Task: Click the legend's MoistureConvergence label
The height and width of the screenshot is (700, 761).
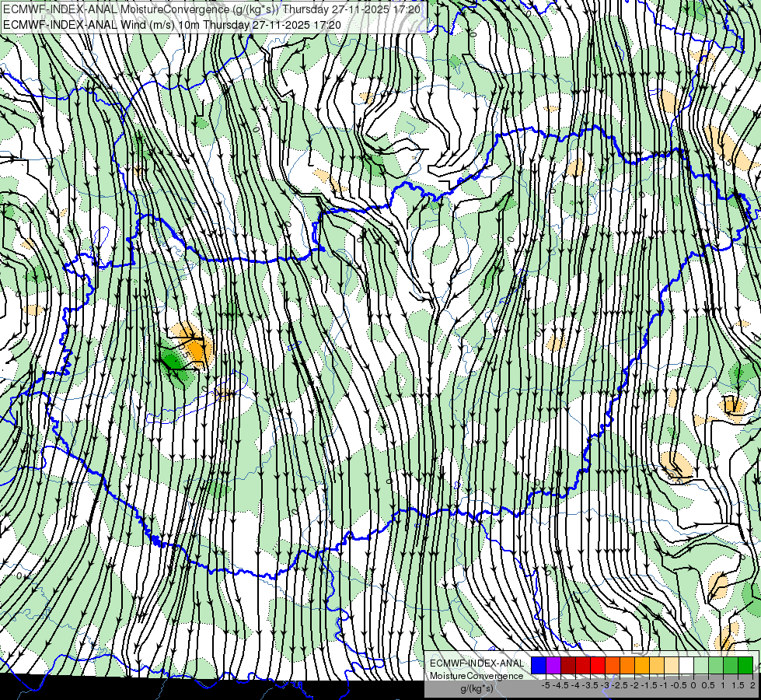Action: [476, 676]
